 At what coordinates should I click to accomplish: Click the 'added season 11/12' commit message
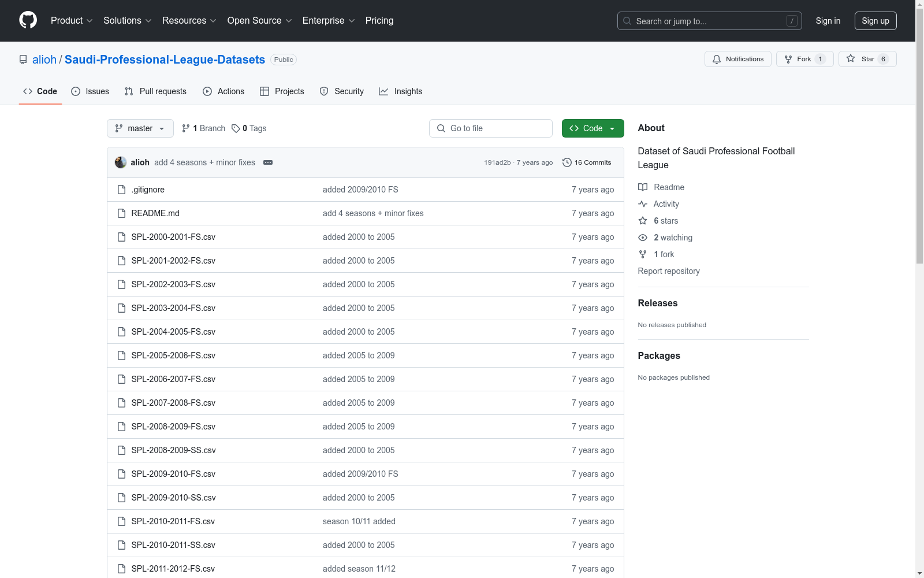point(359,569)
